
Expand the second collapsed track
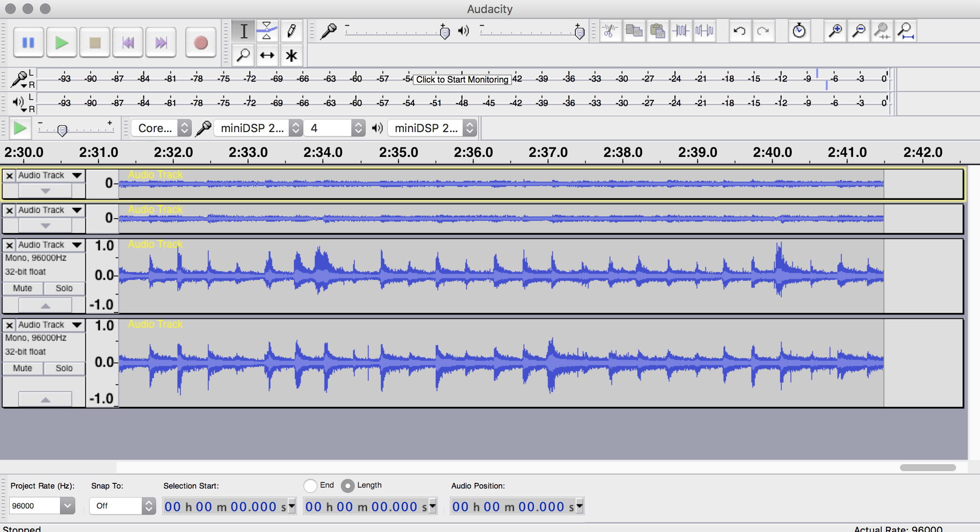pyautogui.click(x=45, y=226)
